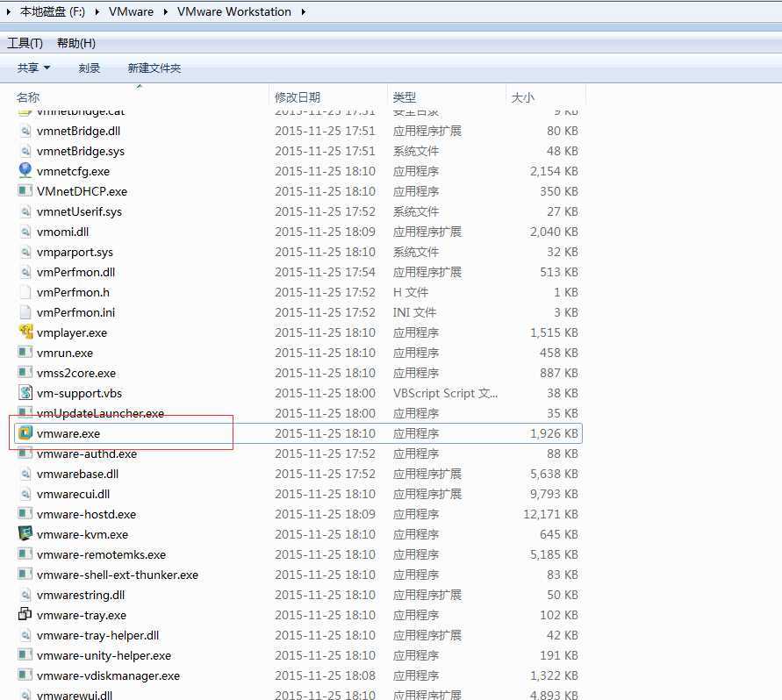This screenshot has width=782, height=700.
Task: Click the 2015-11-25 18:00 date of vm-support.vbs
Action: tap(325, 393)
